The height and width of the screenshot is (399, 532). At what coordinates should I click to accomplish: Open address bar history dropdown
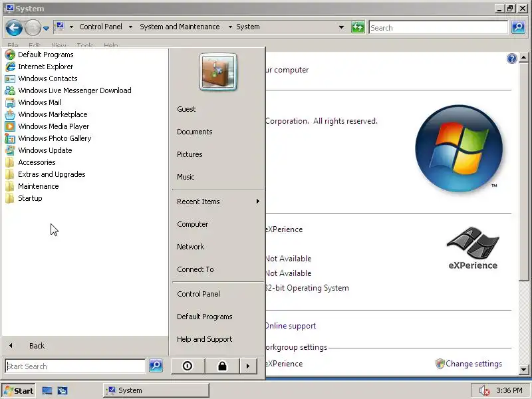(341, 27)
